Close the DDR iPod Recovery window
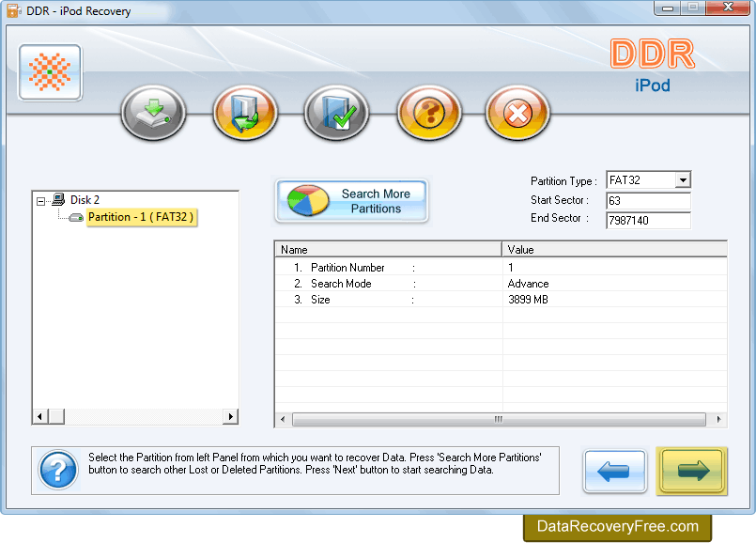This screenshot has width=756, height=543. (728, 8)
